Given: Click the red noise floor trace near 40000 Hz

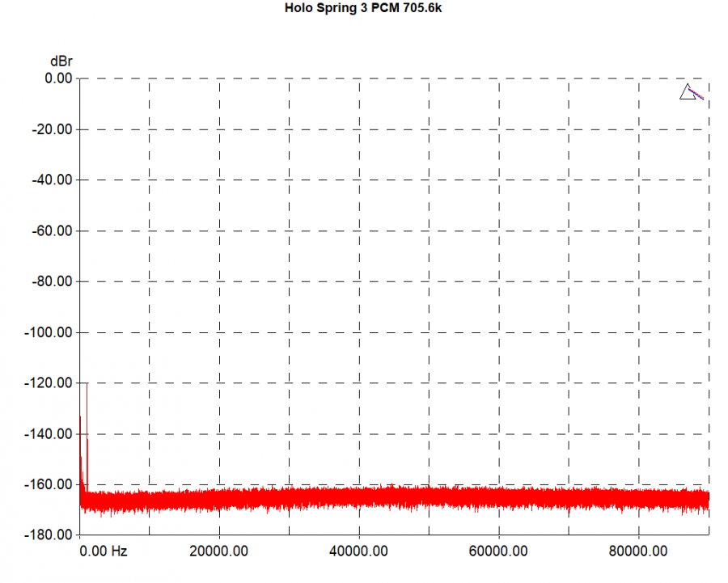Looking at the screenshot, I should 359,497.
